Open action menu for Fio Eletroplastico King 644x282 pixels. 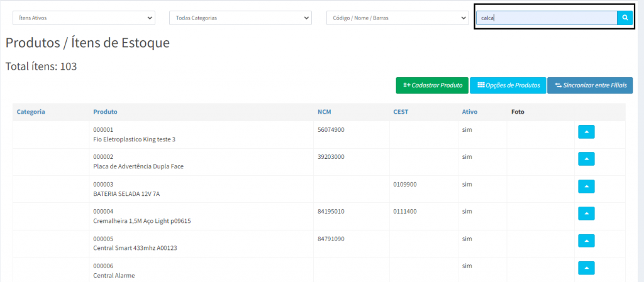[x=586, y=132]
